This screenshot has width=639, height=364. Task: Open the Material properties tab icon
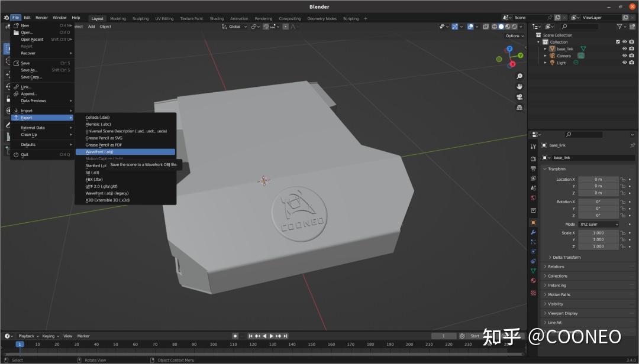click(x=533, y=281)
